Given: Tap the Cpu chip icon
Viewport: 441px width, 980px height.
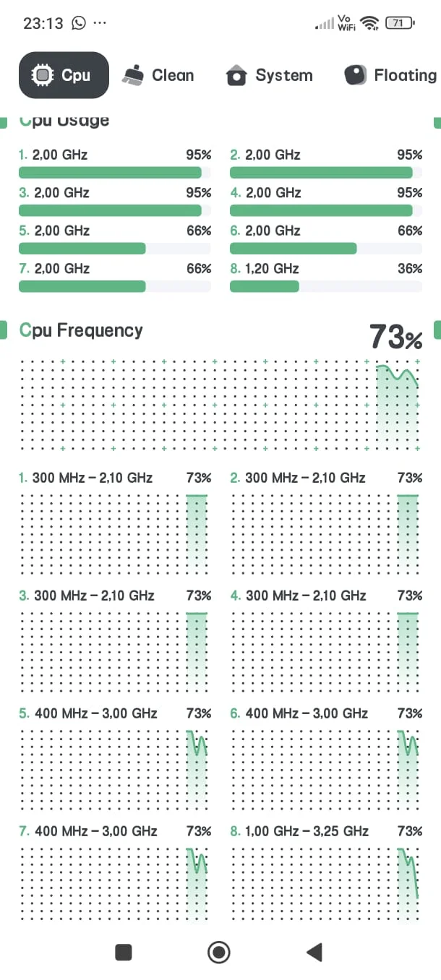Looking at the screenshot, I should pos(43,75).
